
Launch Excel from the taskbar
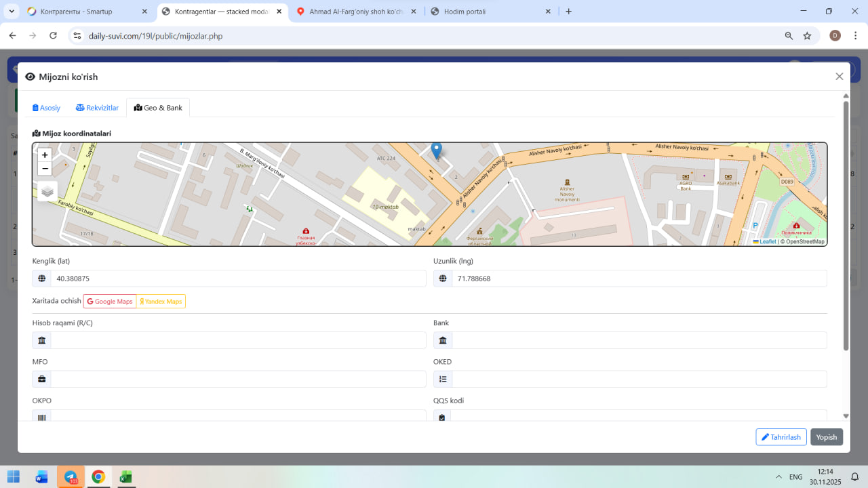126,476
